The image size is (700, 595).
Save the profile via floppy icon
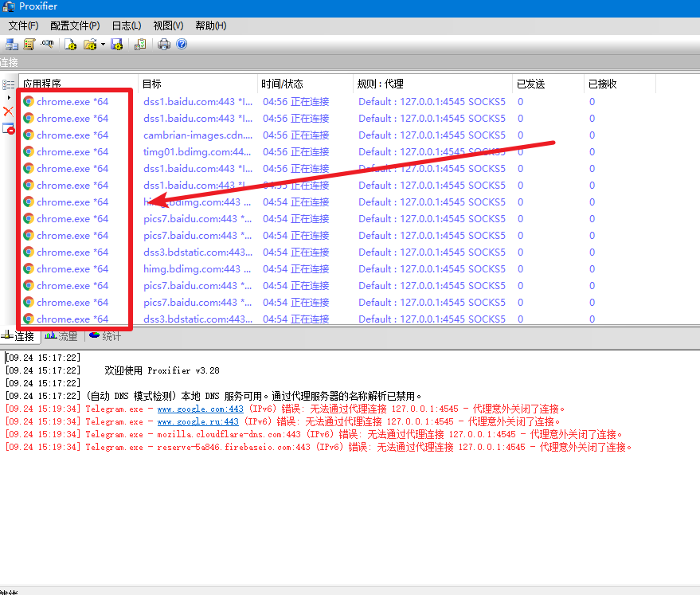coord(117,44)
